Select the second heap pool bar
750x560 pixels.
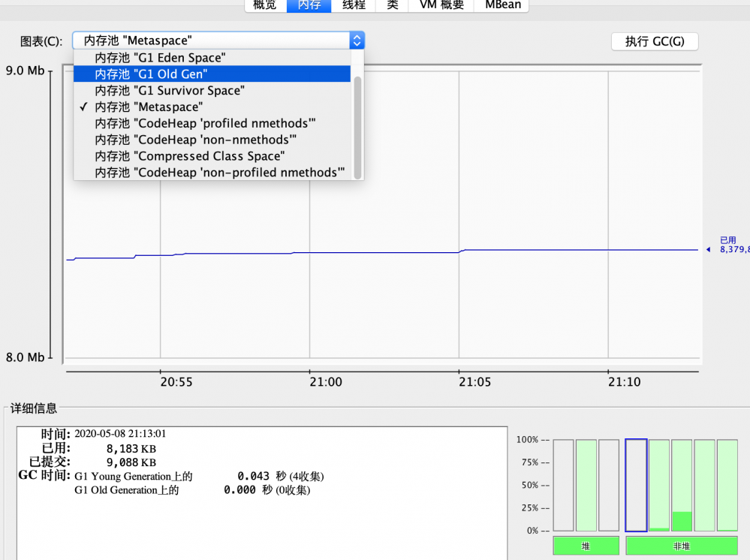tap(586, 485)
